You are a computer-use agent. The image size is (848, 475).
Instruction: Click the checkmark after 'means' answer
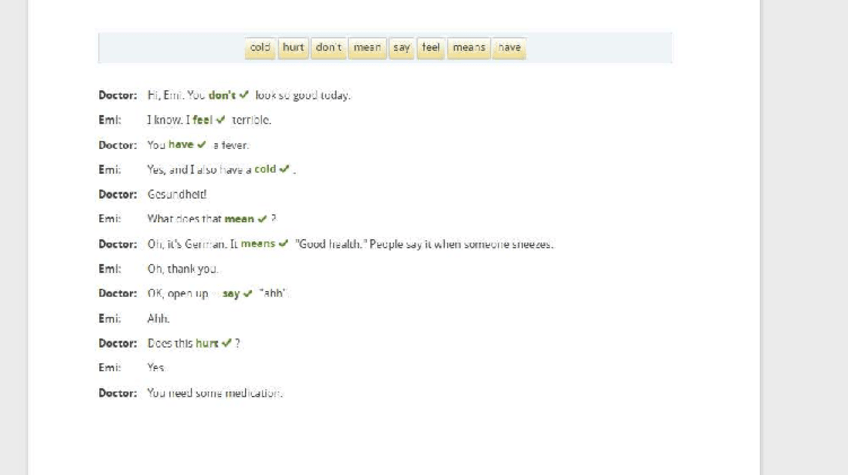[284, 244]
